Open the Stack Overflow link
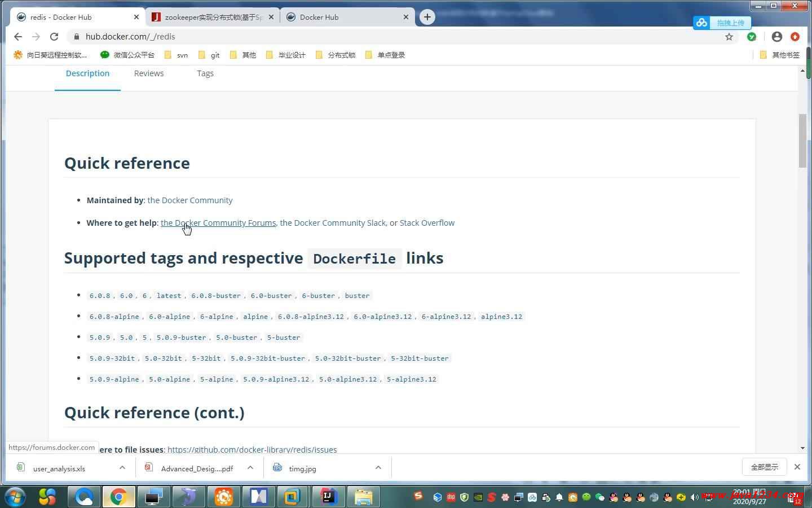Image resolution: width=812 pixels, height=508 pixels. pyautogui.click(x=427, y=223)
